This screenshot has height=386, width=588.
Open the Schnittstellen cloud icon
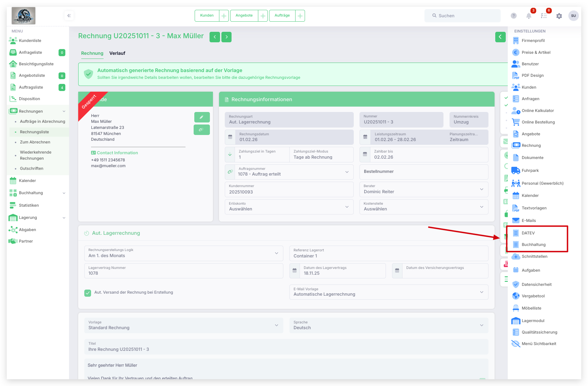[x=516, y=256]
